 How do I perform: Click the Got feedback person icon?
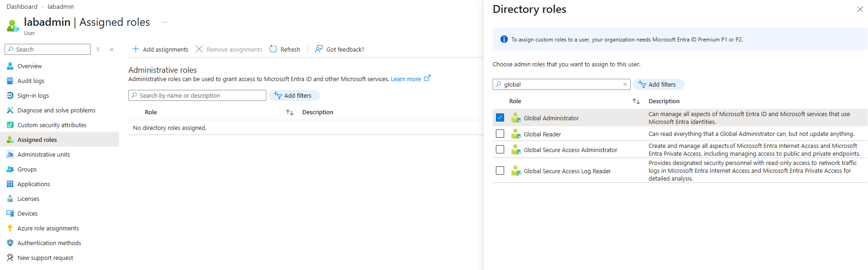[x=319, y=49]
